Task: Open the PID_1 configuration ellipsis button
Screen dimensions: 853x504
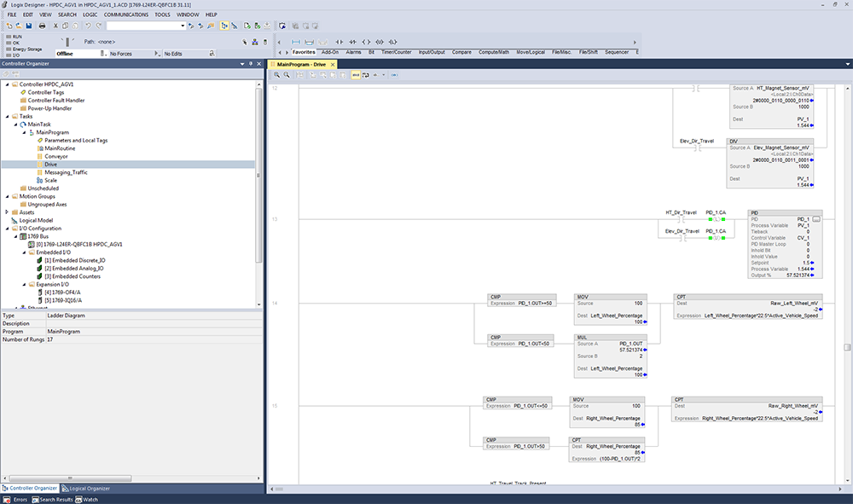Action: tap(816, 219)
